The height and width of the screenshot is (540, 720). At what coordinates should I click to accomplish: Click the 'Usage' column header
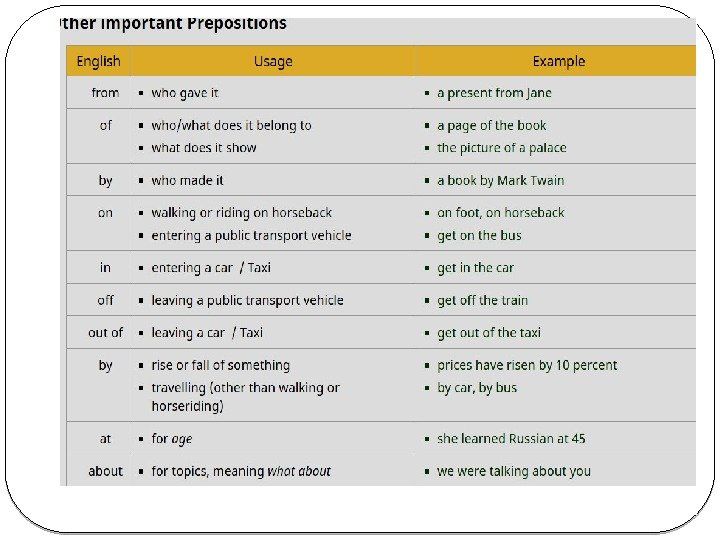[273, 61]
